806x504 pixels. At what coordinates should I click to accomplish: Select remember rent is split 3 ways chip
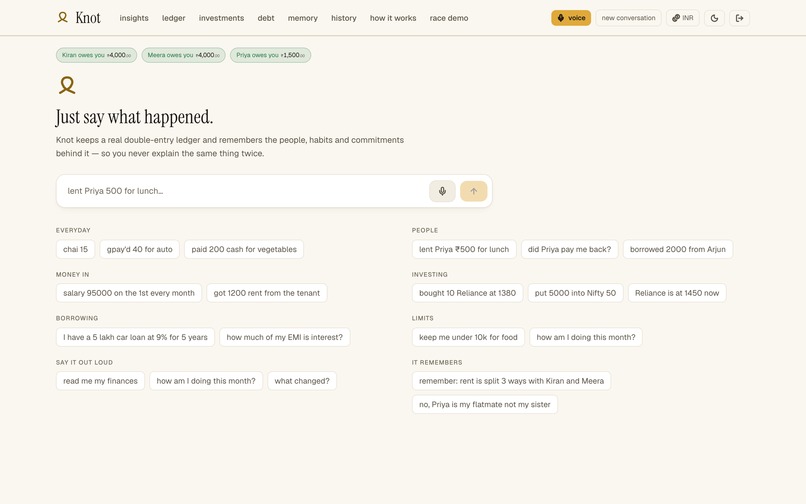pyautogui.click(x=511, y=381)
